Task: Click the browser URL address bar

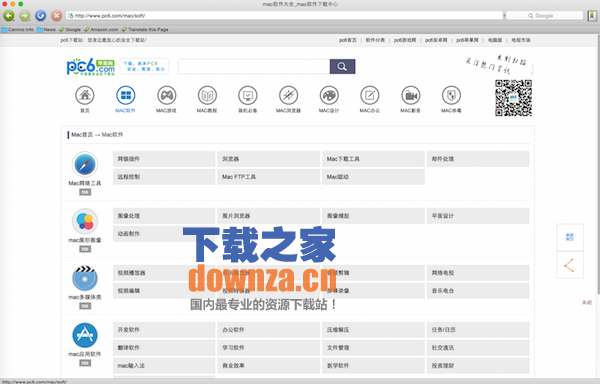Action: (284, 16)
